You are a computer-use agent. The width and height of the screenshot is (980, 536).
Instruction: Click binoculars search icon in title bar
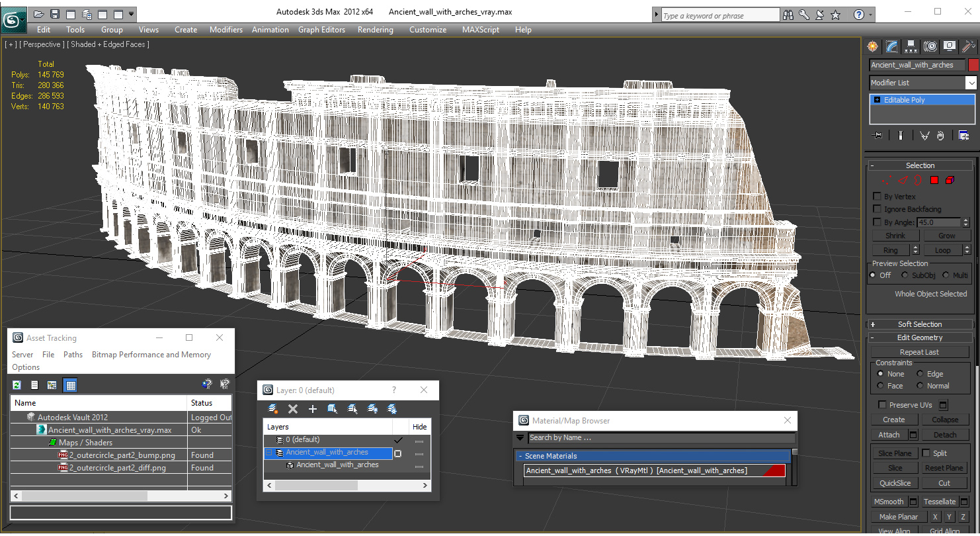click(788, 15)
